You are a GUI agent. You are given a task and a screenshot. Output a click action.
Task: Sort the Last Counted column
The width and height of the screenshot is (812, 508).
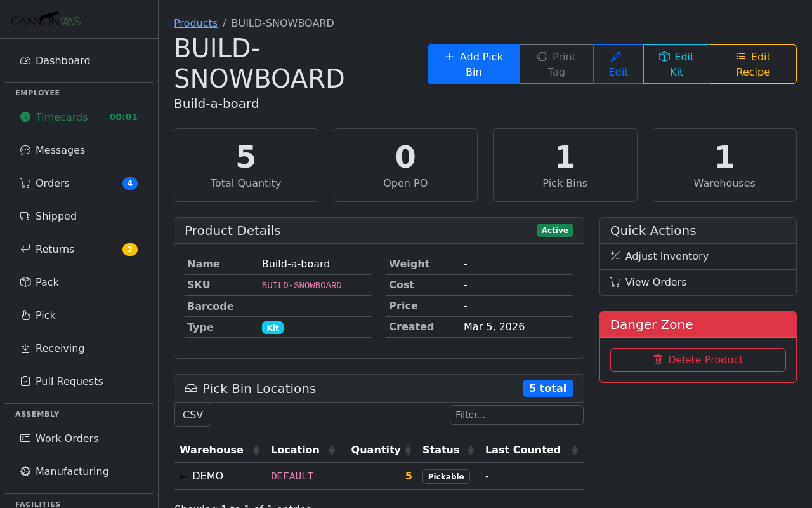[523, 450]
